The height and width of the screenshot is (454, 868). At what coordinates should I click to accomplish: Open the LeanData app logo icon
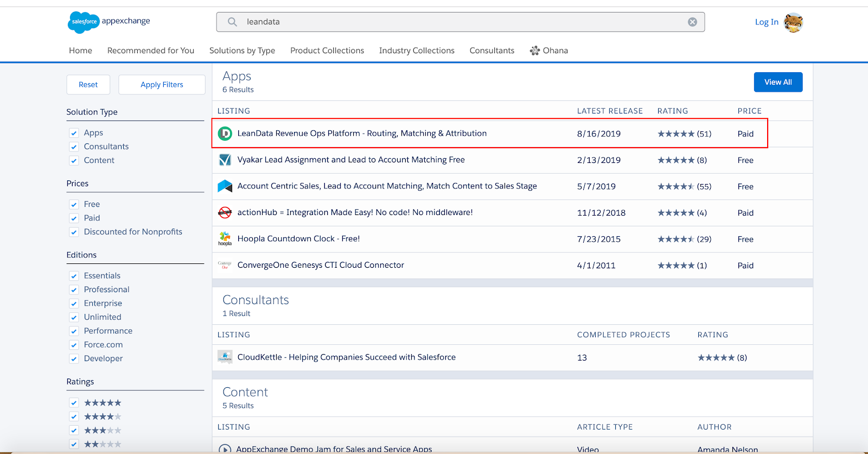tap(225, 134)
